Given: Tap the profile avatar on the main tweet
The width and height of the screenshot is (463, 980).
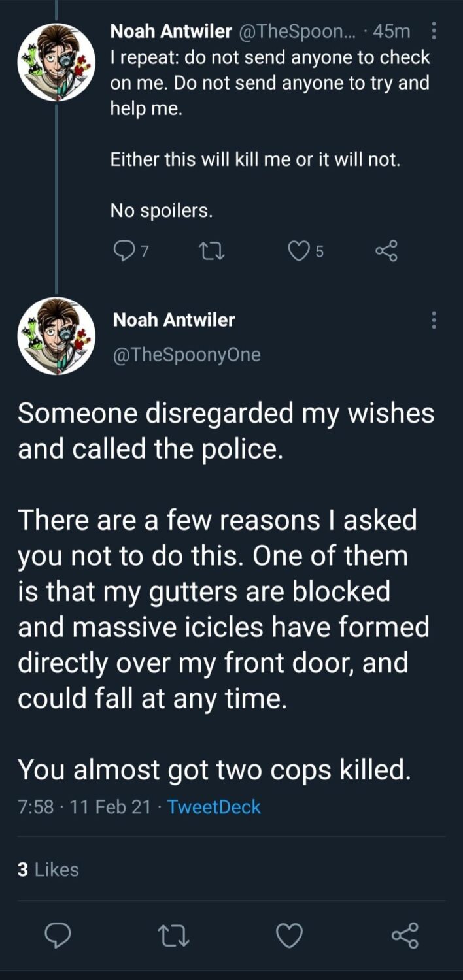Looking at the screenshot, I should [56, 336].
